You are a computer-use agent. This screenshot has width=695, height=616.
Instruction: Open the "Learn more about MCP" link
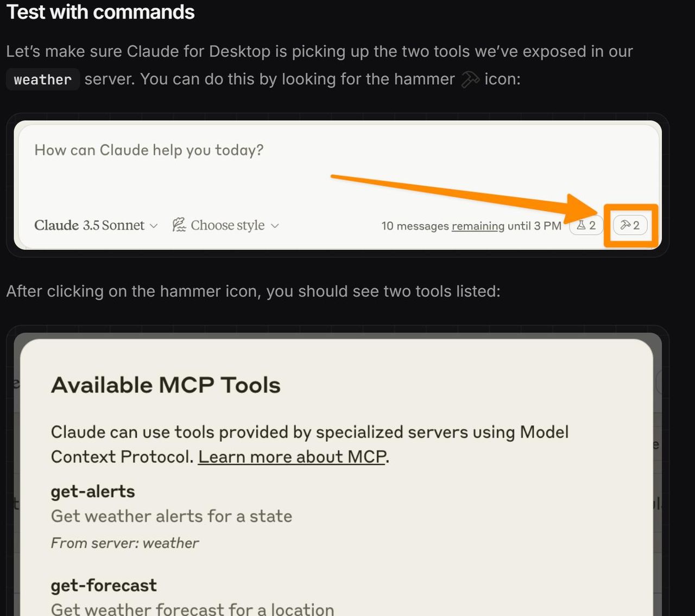[292, 457]
